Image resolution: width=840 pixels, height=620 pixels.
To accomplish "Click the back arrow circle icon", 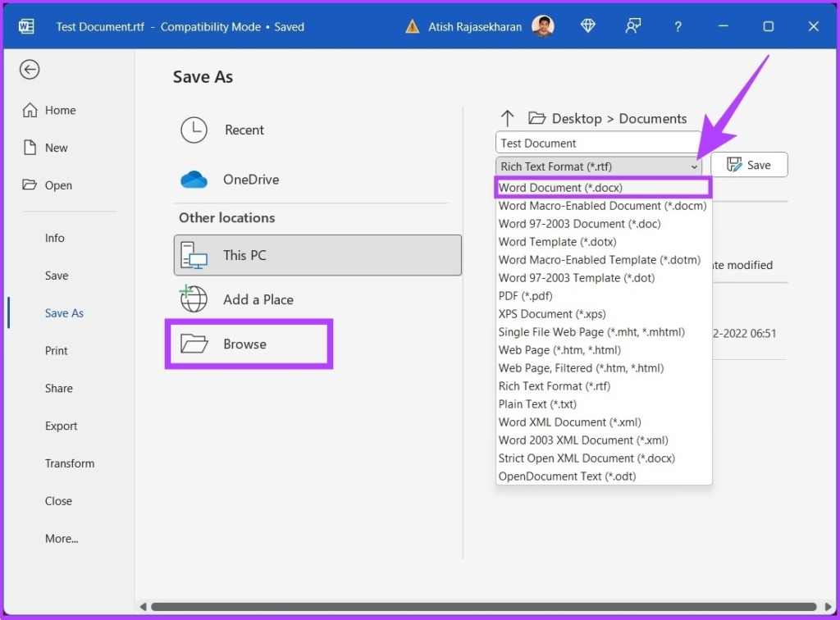I will click(x=30, y=70).
